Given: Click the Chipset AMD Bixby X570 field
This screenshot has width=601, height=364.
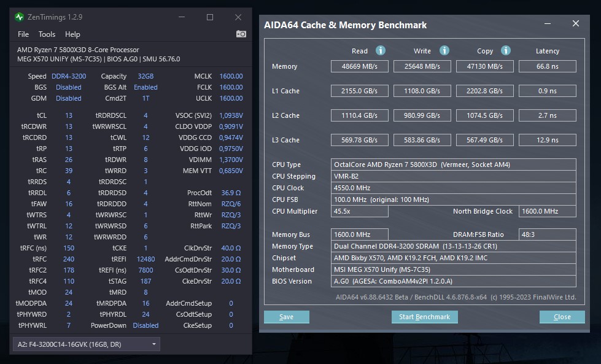Looking at the screenshot, I should 454,258.
